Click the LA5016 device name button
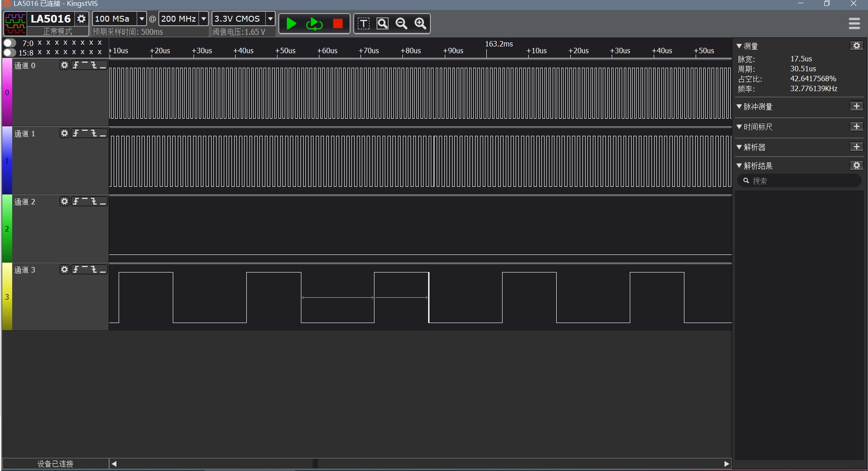 coord(51,19)
